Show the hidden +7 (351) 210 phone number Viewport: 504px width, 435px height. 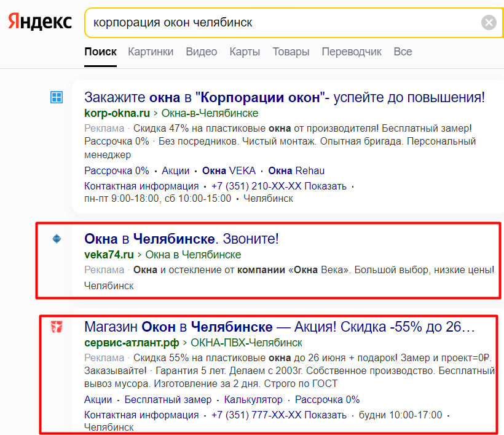[x=325, y=186]
